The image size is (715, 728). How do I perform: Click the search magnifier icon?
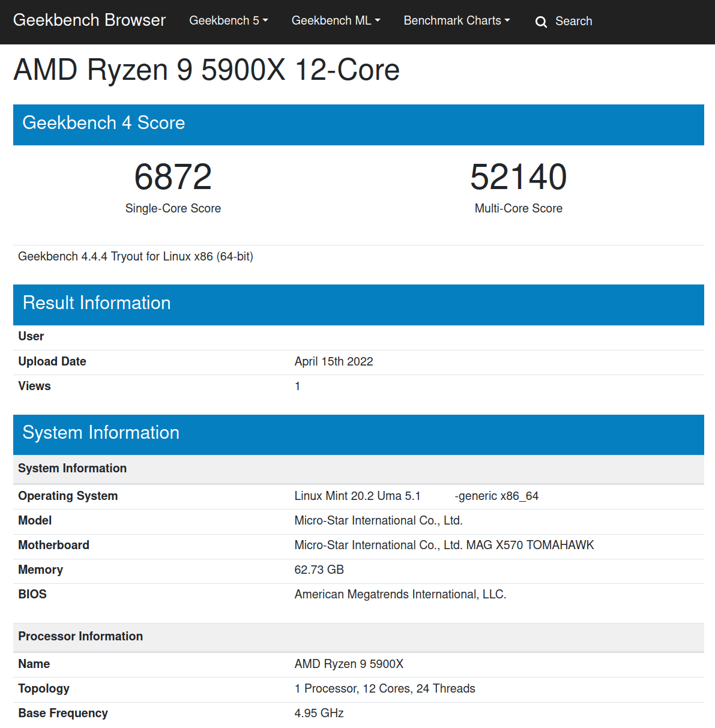[x=541, y=22]
